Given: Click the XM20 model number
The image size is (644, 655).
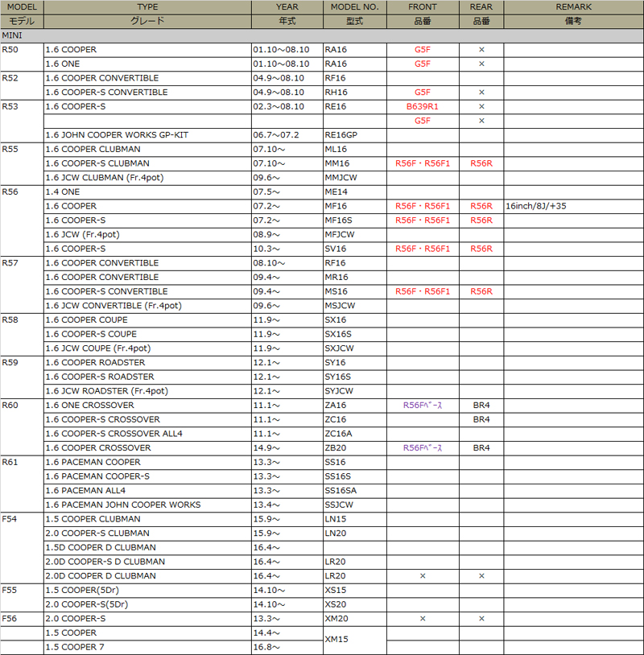Looking at the screenshot, I should tap(355, 618).
